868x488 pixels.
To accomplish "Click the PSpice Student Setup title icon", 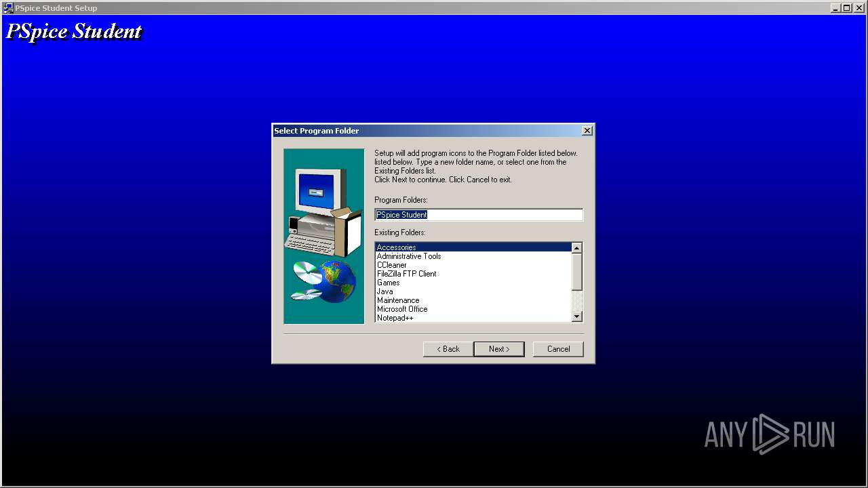I will [8, 8].
